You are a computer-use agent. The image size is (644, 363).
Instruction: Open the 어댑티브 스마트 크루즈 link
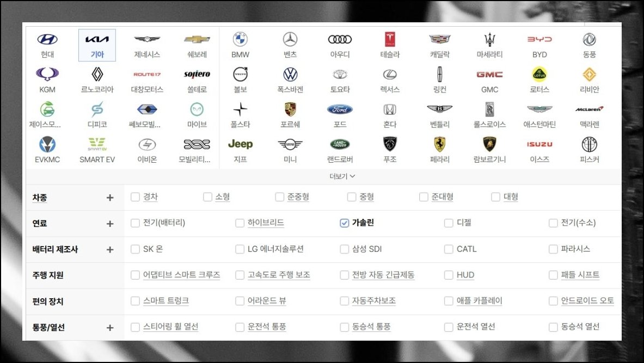tap(181, 275)
